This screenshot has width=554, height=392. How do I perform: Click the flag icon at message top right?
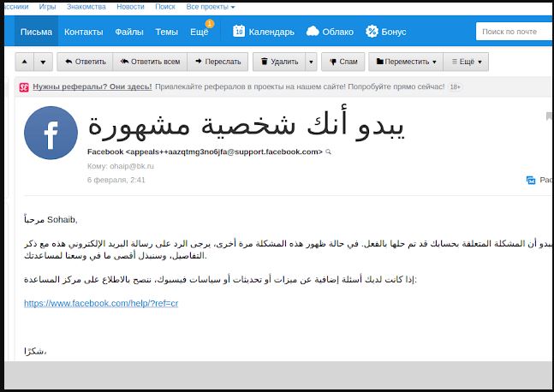[549, 116]
